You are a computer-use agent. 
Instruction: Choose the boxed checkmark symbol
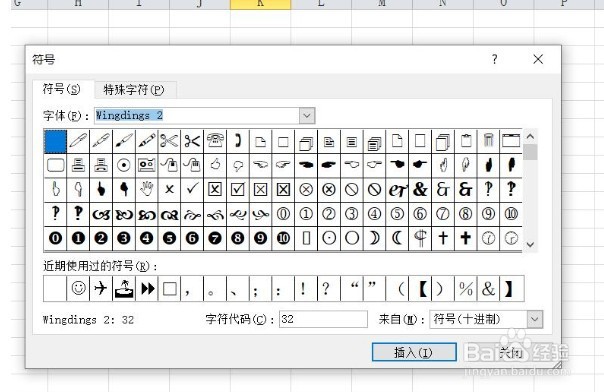coord(238,189)
